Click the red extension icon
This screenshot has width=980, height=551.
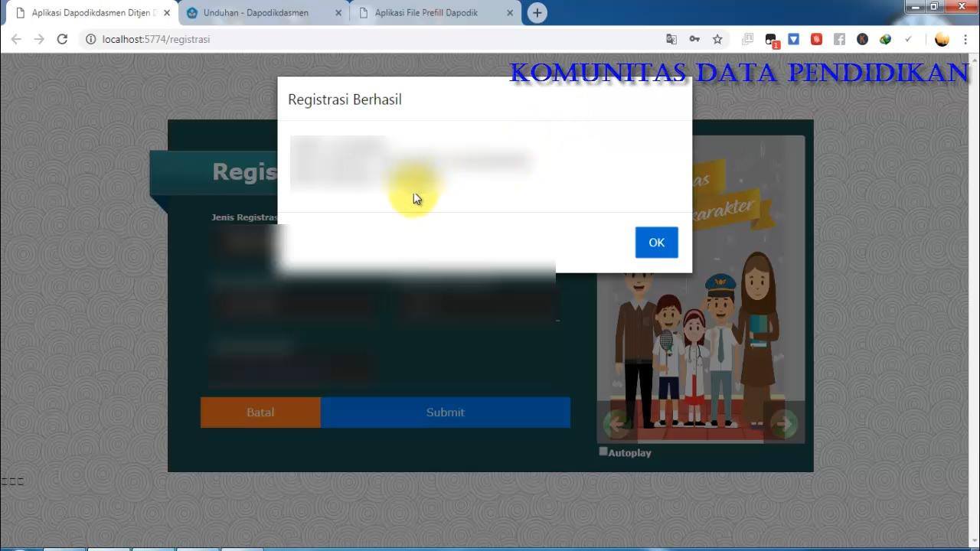coord(817,39)
